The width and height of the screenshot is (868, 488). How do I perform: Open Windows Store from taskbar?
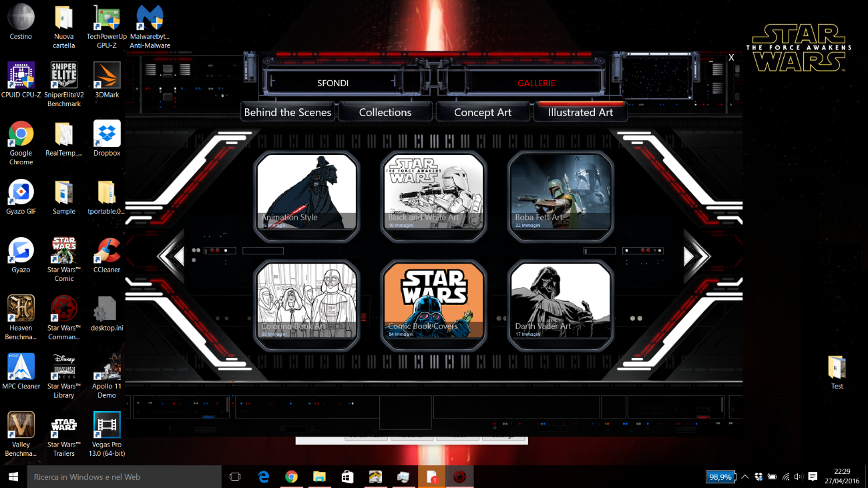(x=347, y=477)
